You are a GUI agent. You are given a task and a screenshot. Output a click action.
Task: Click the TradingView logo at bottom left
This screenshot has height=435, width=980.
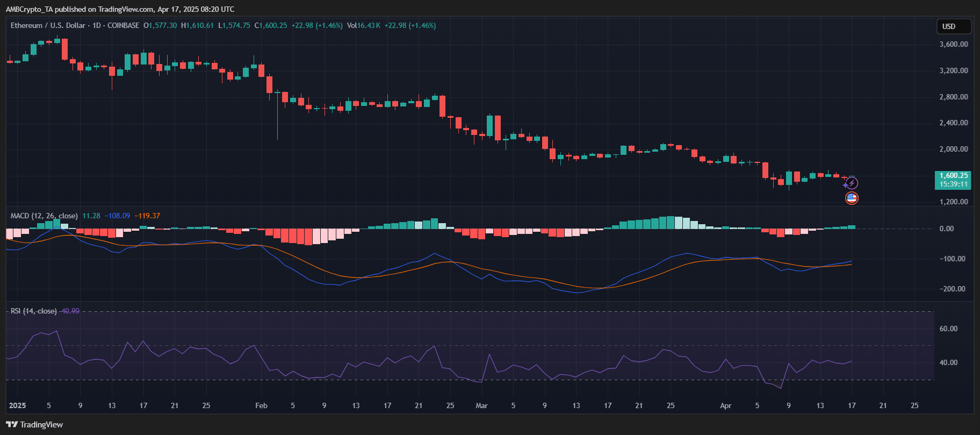pyautogui.click(x=34, y=425)
